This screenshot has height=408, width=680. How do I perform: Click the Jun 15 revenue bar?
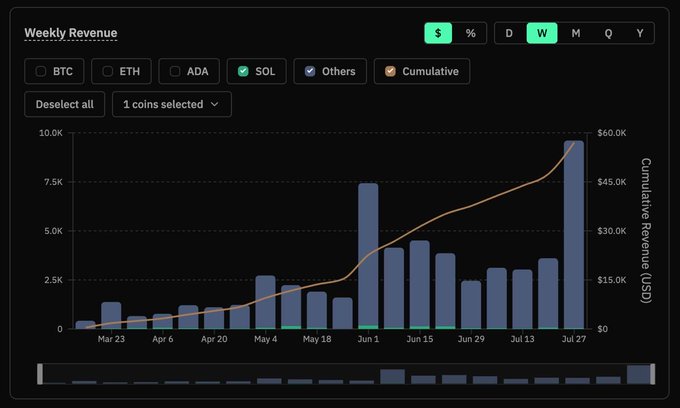(420, 284)
